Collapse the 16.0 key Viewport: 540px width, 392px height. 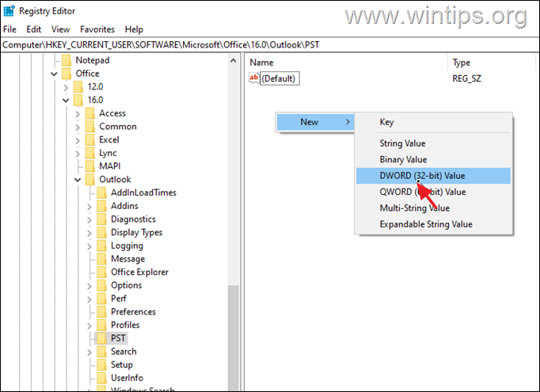point(66,101)
